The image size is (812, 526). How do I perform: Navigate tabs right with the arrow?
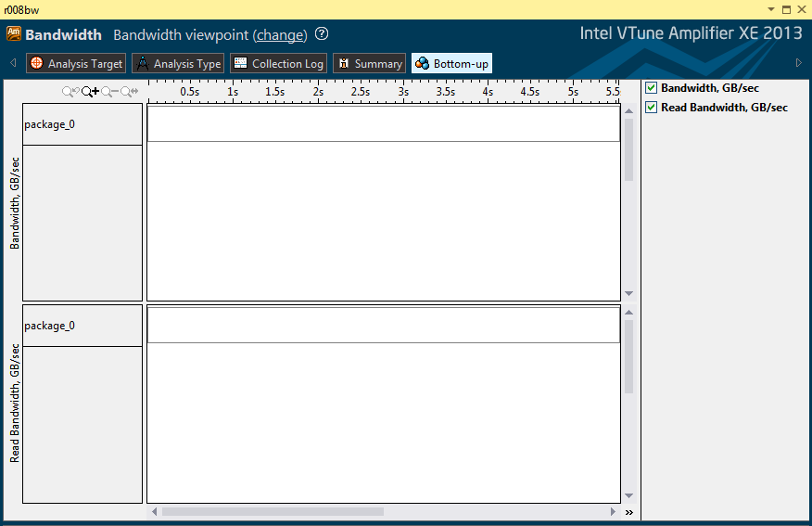click(798, 63)
